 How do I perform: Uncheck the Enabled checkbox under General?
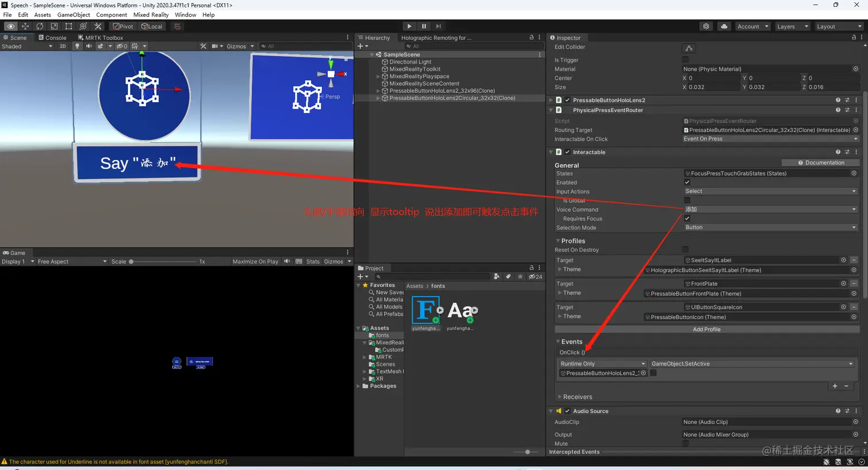pos(687,182)
